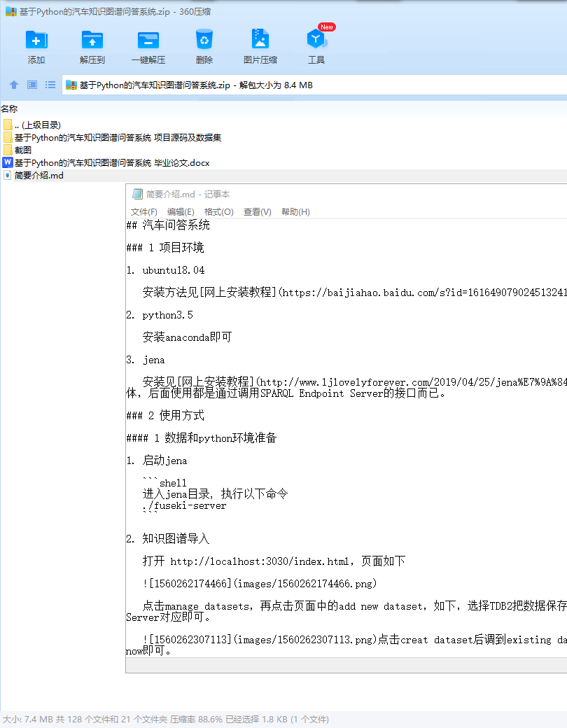Click the python3.5 line in Notepad
Screen dimensions: 567x728
coord(167,315)
